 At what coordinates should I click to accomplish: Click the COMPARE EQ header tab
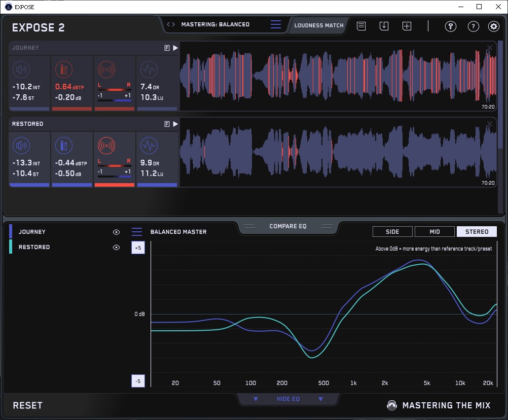(287, 226)
